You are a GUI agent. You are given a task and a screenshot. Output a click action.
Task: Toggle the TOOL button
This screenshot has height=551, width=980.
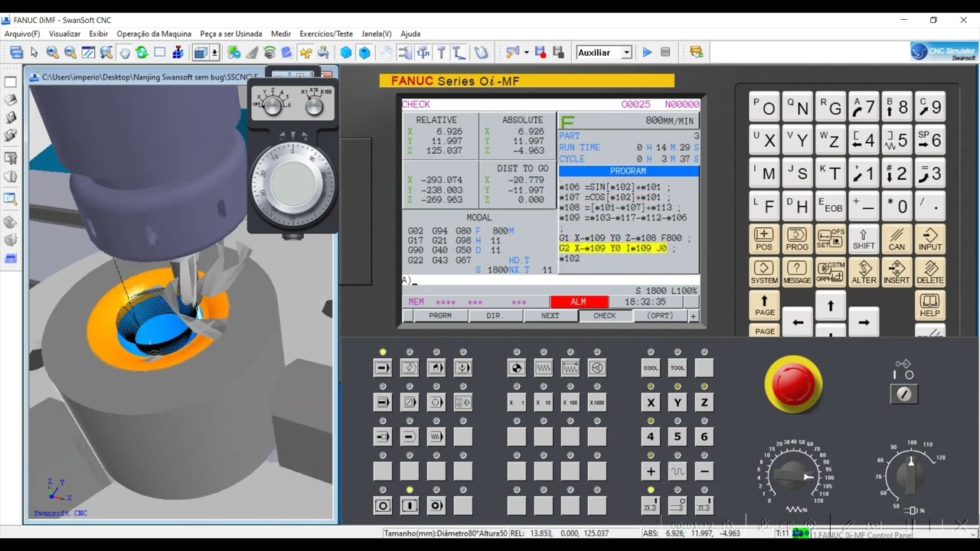pyautogui.click(x=678, y=368)
